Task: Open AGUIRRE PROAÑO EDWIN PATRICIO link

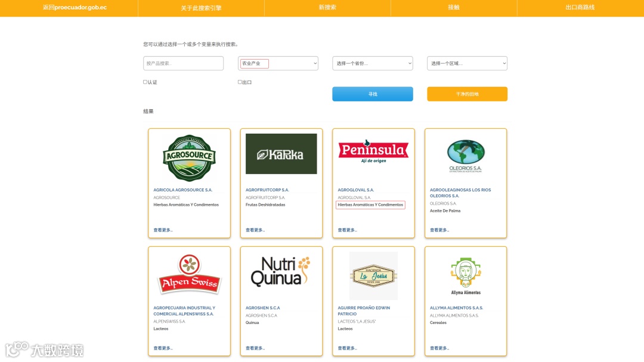Action: pyautogui.click(x=364, y=311)
